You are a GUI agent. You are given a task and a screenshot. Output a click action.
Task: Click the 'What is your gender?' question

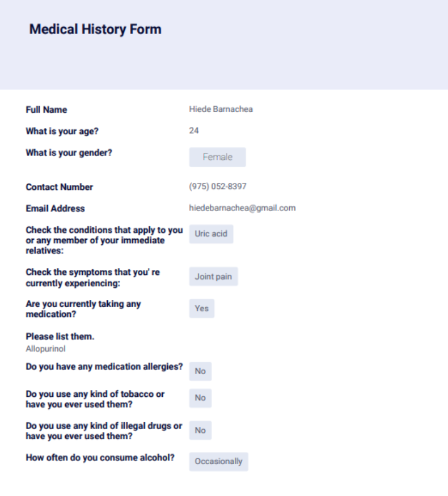(69, 153)
